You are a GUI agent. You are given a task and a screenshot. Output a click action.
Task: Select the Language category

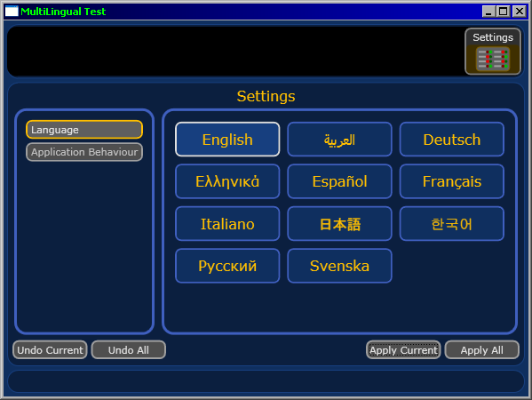[x=84, y=130]
